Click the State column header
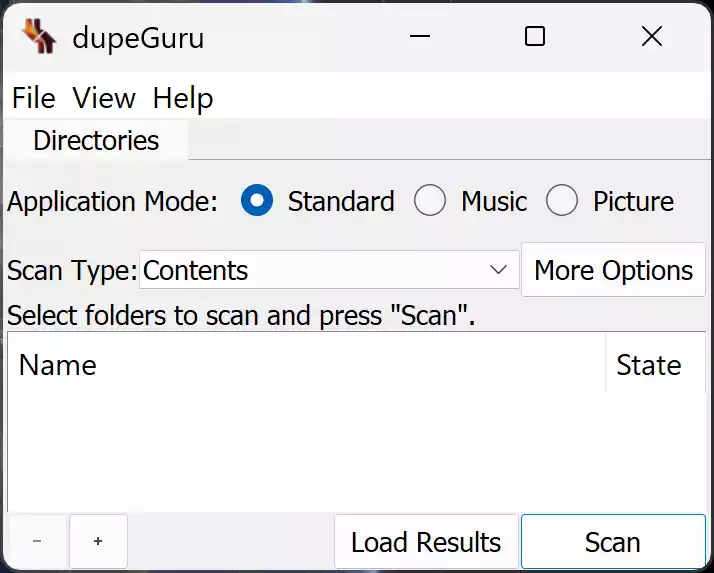The height and width of the screenshot is (573, 714). click(x=649, y=365)
